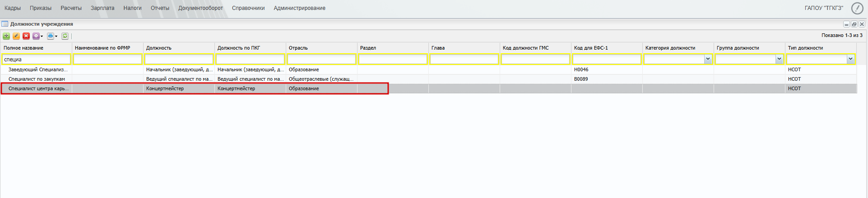Sort by Отрасль column header
868x198 pixels.
point(321,48)
